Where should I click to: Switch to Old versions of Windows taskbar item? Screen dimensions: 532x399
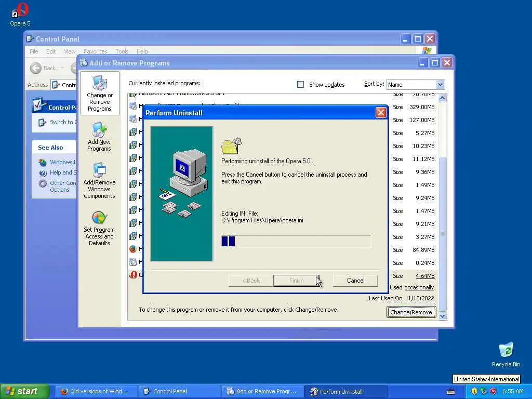pyautogui.click(x=96, y=392)
